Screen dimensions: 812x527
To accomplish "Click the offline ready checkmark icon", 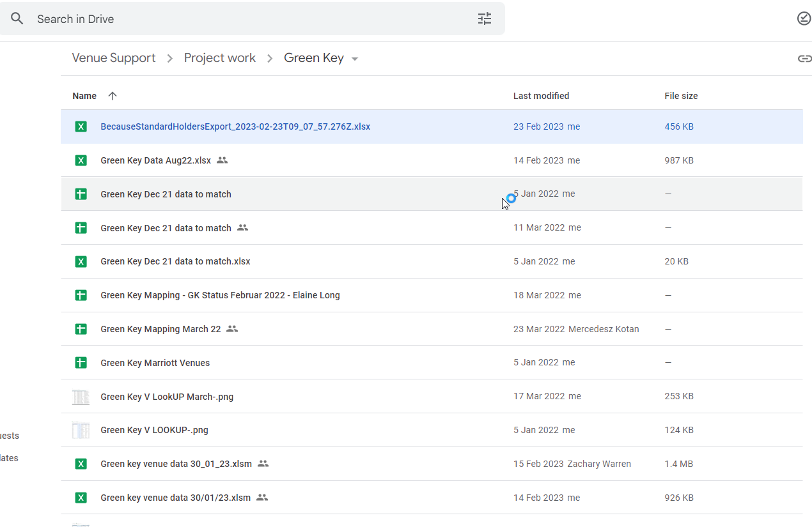I will (804, 19).
